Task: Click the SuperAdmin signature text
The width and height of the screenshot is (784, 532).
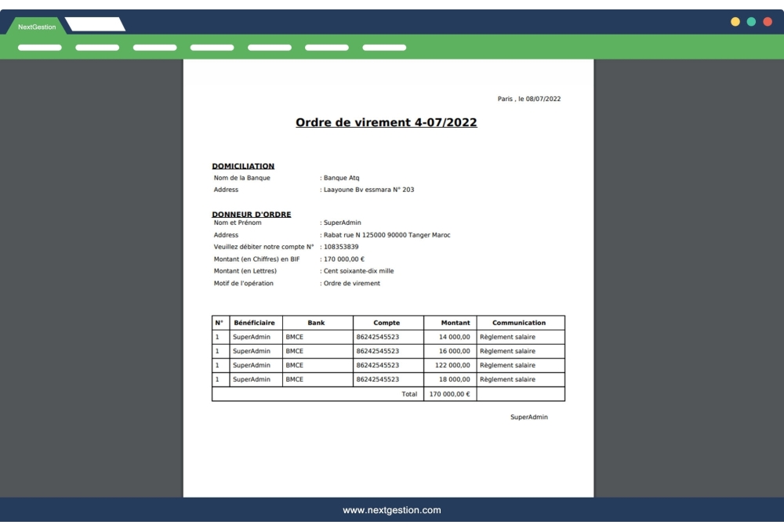Action: point(528,418)
